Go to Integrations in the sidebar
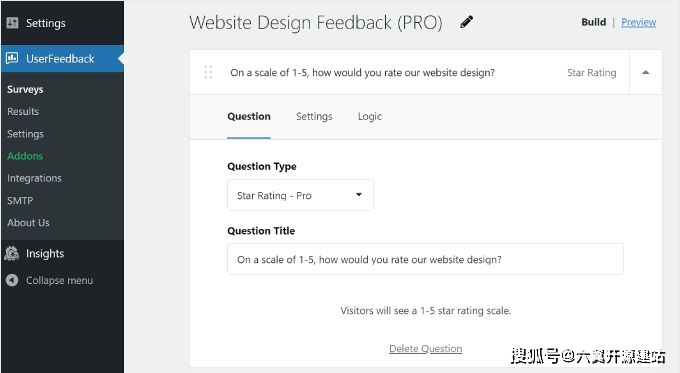Screen dimensions: 680x373 pyautogui.click(x=34, y=178)
